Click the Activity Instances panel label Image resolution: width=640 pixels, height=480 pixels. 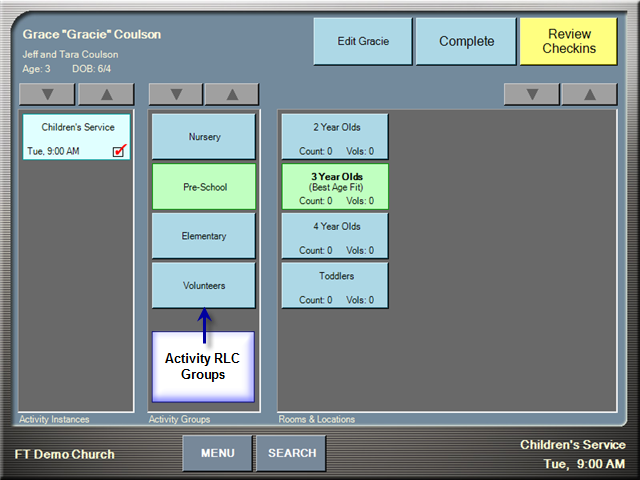click(x=54, y=419)
